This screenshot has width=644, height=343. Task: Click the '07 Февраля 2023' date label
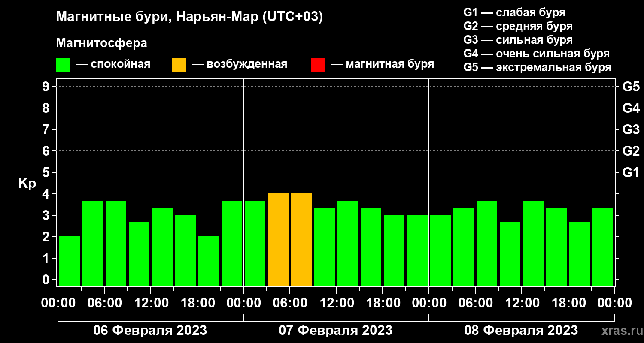(x=336, y=331)
